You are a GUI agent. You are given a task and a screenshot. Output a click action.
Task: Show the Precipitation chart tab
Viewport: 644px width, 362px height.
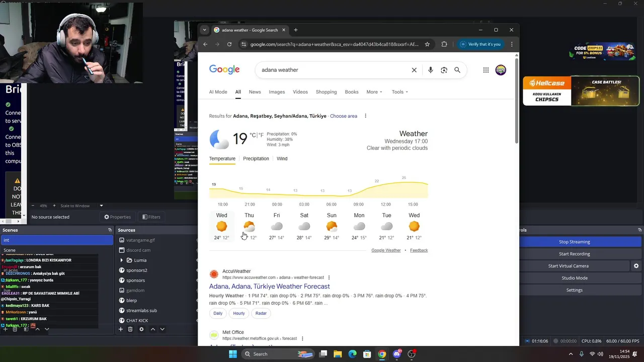(x=256, y=159)
